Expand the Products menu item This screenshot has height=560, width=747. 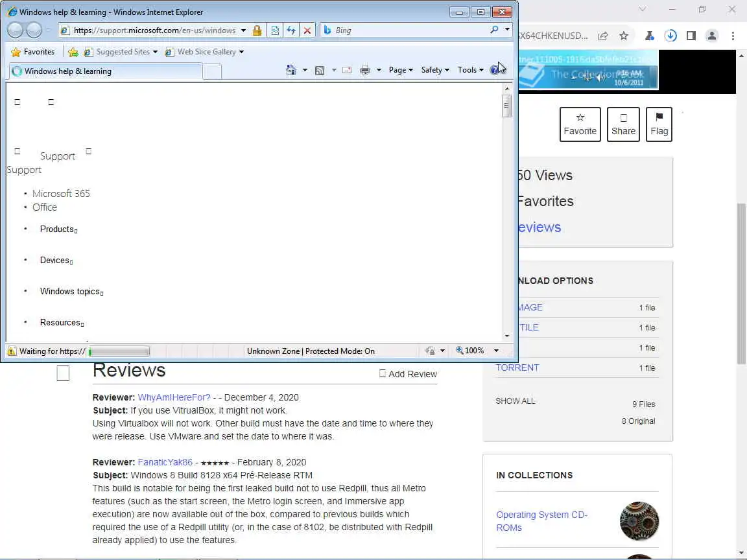[x=58, y=229]
